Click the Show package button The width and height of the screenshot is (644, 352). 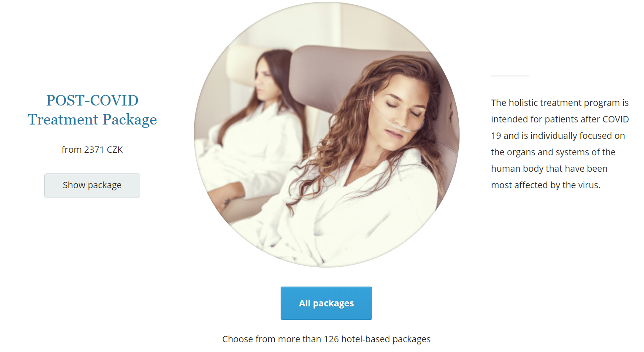(x=92, y=185)
